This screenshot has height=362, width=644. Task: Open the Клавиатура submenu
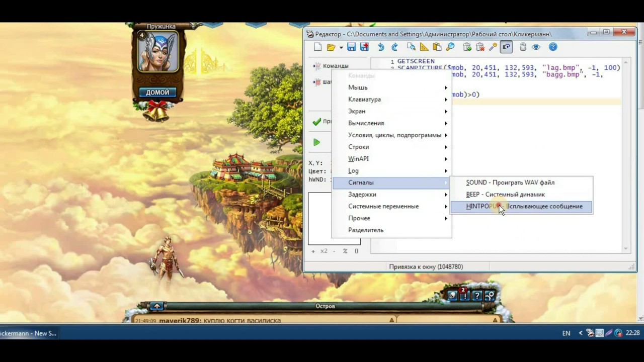pos(392,100)
